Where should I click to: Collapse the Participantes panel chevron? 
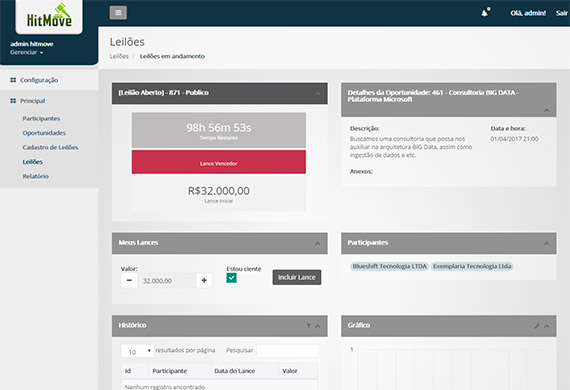[x=547, y=244]
